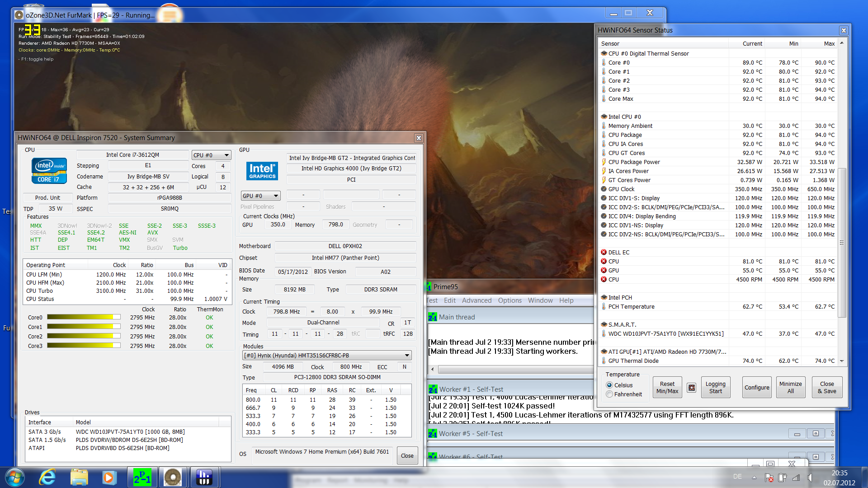Click the S.M.A.R.T. group icon
868x488 pixels.
(x=604, y=324)
